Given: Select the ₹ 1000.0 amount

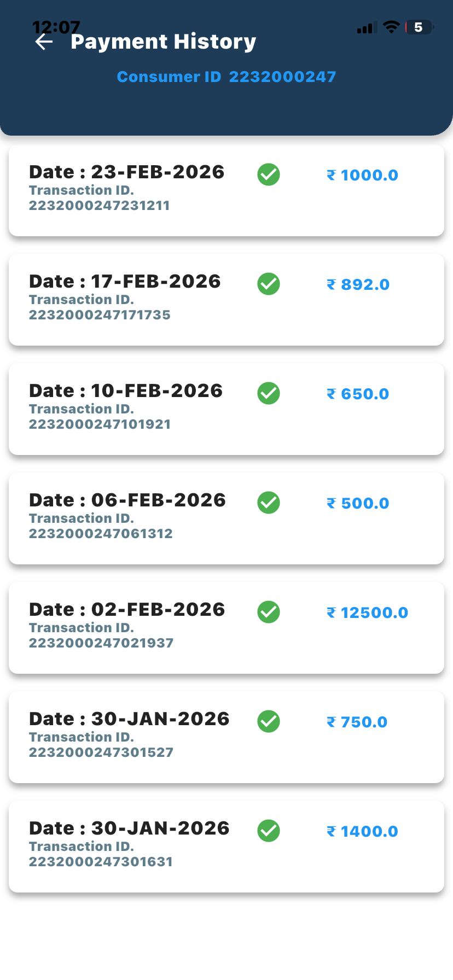Looking at the screenshot, I should [x=362, y=175].
